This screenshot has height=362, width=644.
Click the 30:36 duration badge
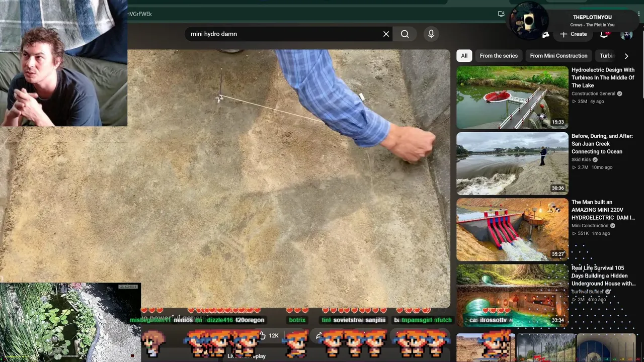[x=557, y=188]
